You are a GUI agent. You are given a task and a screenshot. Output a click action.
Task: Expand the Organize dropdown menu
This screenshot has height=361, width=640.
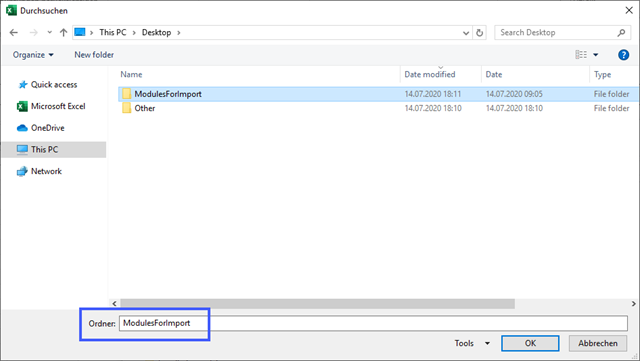pos(33,55)
